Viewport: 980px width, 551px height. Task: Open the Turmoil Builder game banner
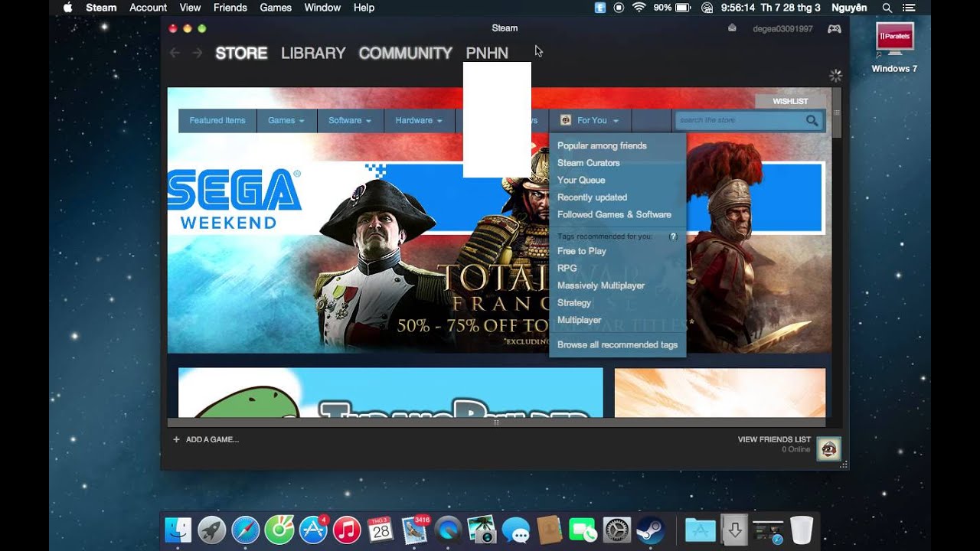[390, 393]
